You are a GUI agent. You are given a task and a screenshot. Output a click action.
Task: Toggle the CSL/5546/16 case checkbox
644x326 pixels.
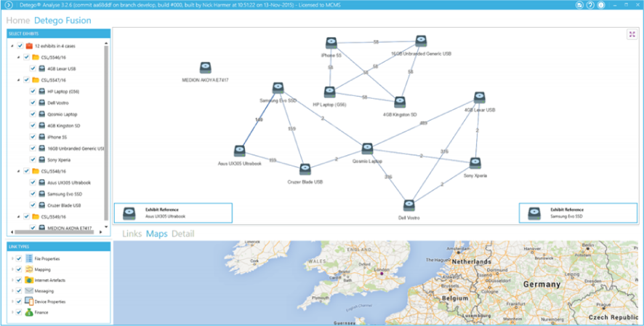click(27, 57)
